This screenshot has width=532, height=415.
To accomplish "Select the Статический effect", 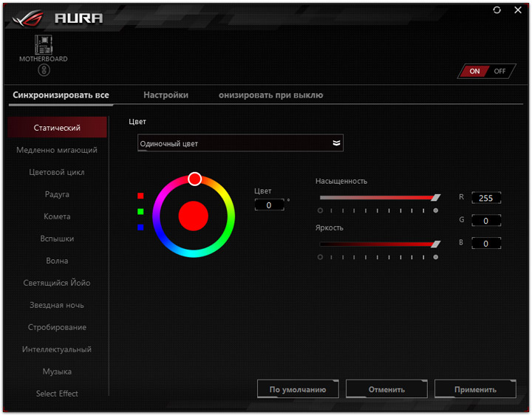I will (x=57, y=128).
